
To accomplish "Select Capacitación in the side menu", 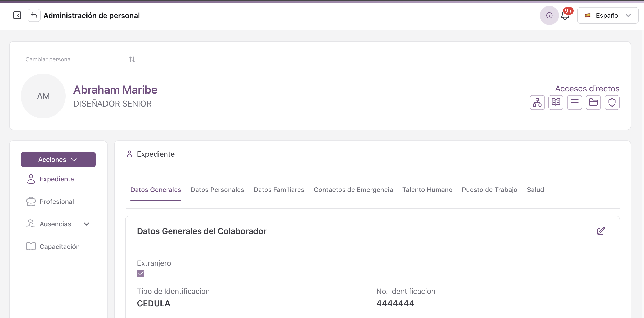I will pos(53,247).
